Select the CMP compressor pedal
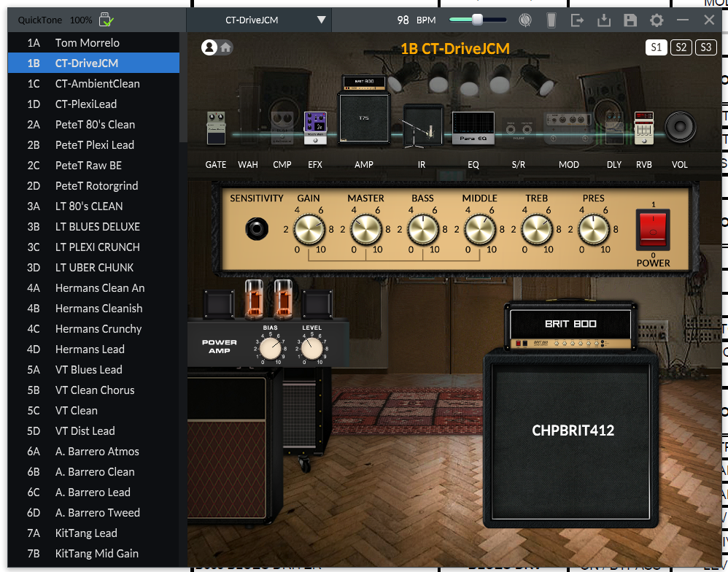Image resolution: width=728 pixels, height=572 pixels. click(282, 128)
